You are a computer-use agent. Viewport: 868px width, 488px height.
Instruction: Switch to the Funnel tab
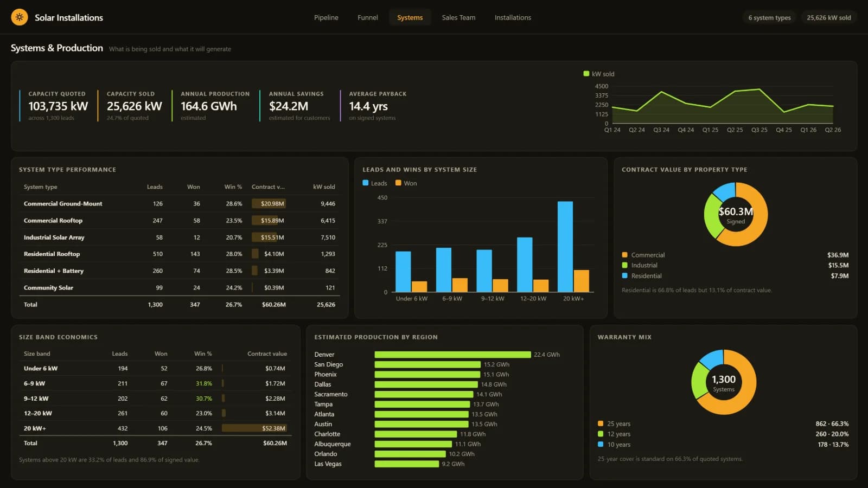(367, 17)
